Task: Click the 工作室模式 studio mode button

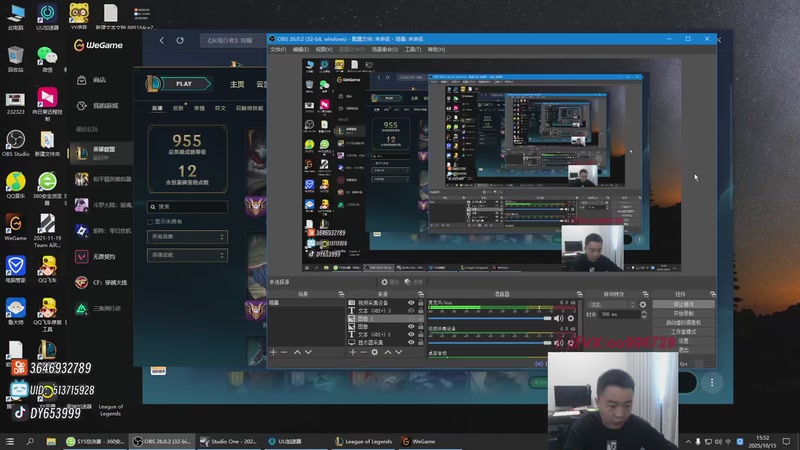Action: 683,332
